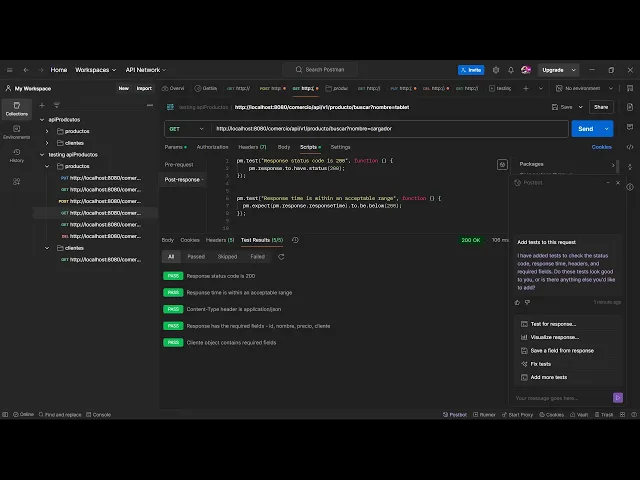Choose Fix tests Postbot suggestion

[566, 364]
